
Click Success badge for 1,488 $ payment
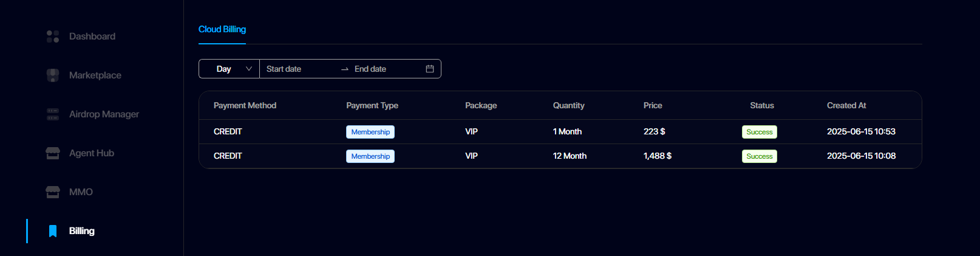[x=760, y=156]
